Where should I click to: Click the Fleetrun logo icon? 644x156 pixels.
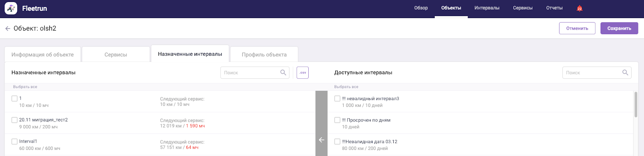[11, 8]
